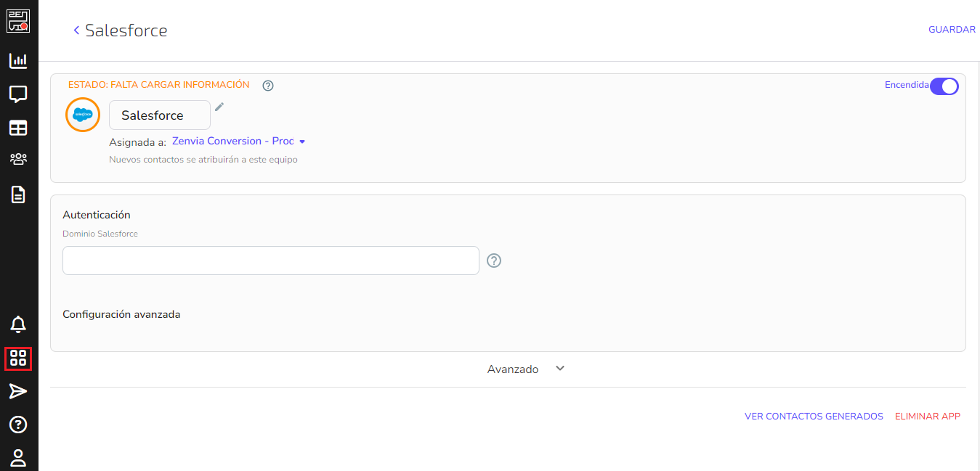Screen dimensions: 980x471
Task: Open the table grid icon in sidebar
Action: click(x=18, y=128)
